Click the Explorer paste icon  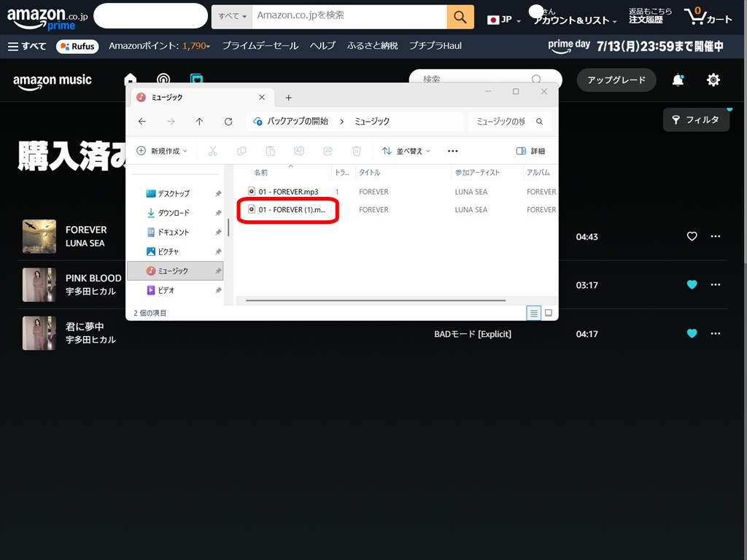270,151
